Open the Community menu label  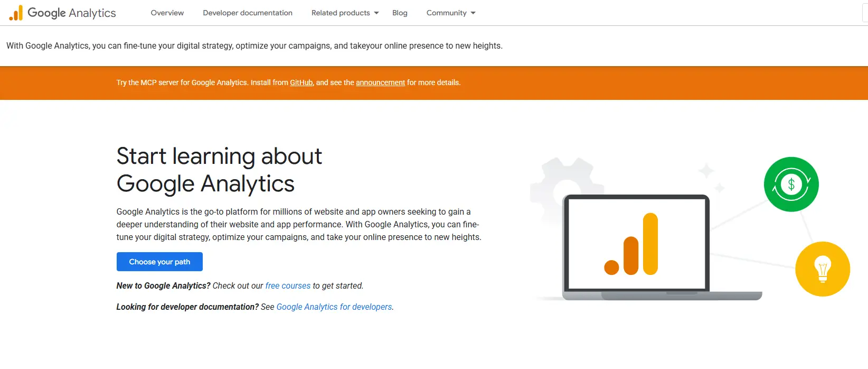[446, 13]
